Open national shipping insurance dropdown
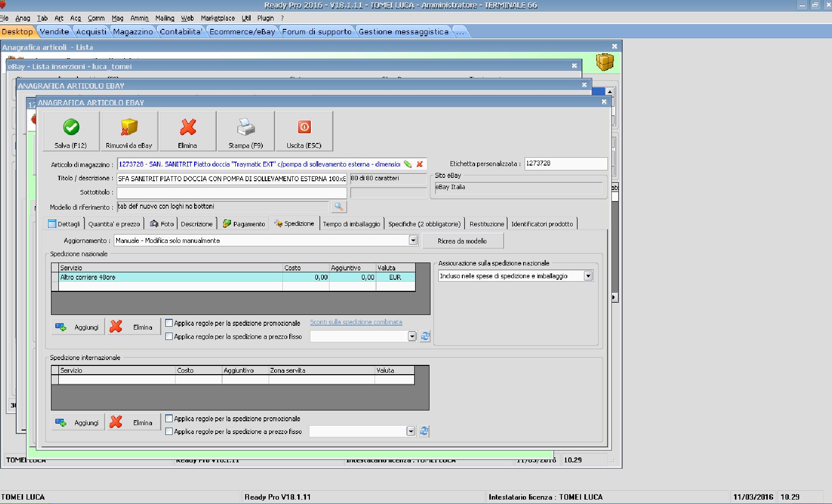The height and width of the screenshot is (504, 832). [588, 276]
